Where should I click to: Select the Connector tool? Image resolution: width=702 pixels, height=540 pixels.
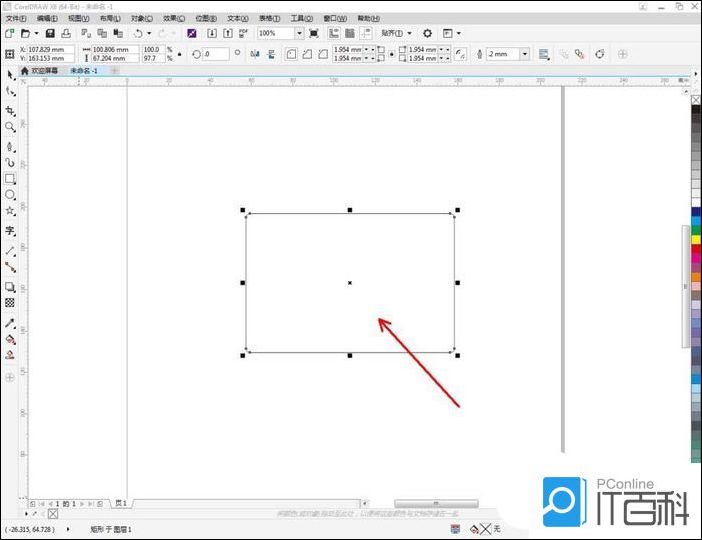pos(10,267)
